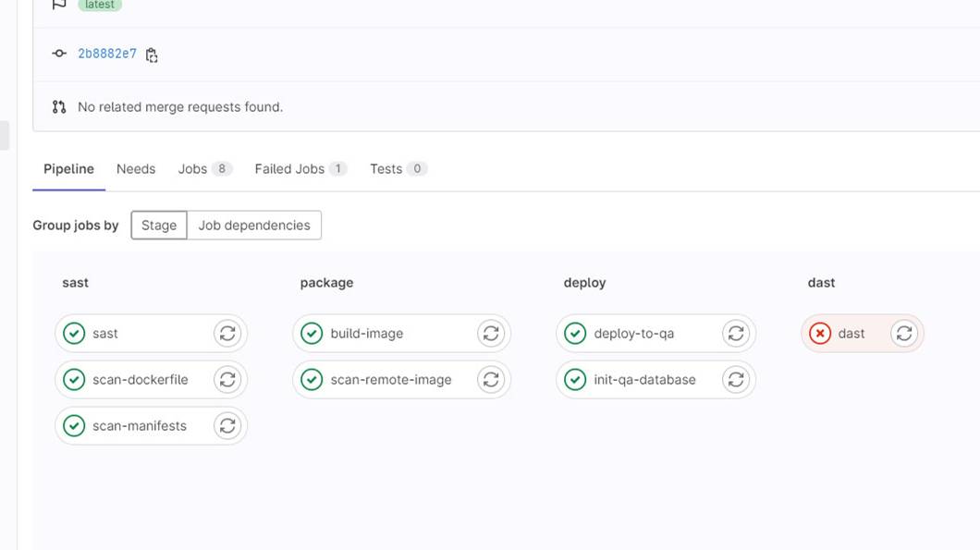This screenshot has height=550, width=980.
Task: Click the Jobs count badge 8
Action: pos(222,169)
